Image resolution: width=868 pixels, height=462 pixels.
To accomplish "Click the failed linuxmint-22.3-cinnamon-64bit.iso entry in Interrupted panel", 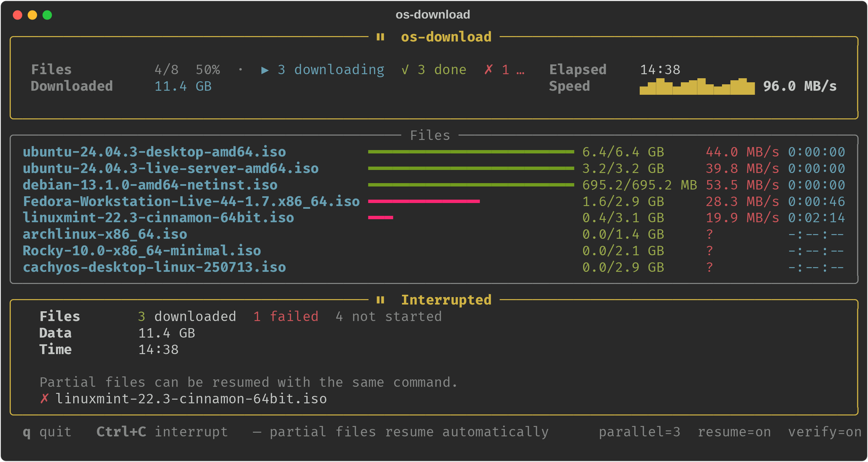I will click(x=191, y=399).
